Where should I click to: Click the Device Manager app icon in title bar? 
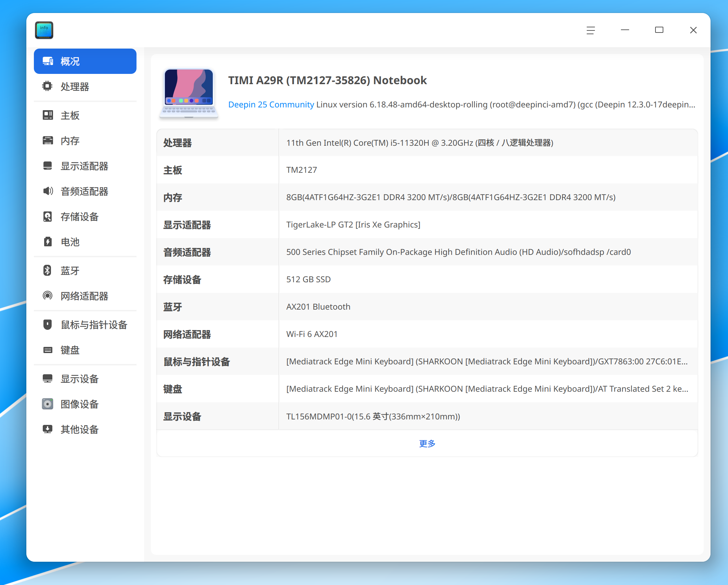[x=44, y=30]
